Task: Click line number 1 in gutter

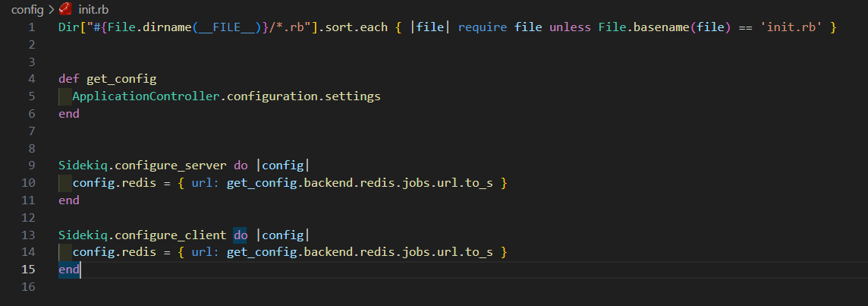Action: coord(31,27)
